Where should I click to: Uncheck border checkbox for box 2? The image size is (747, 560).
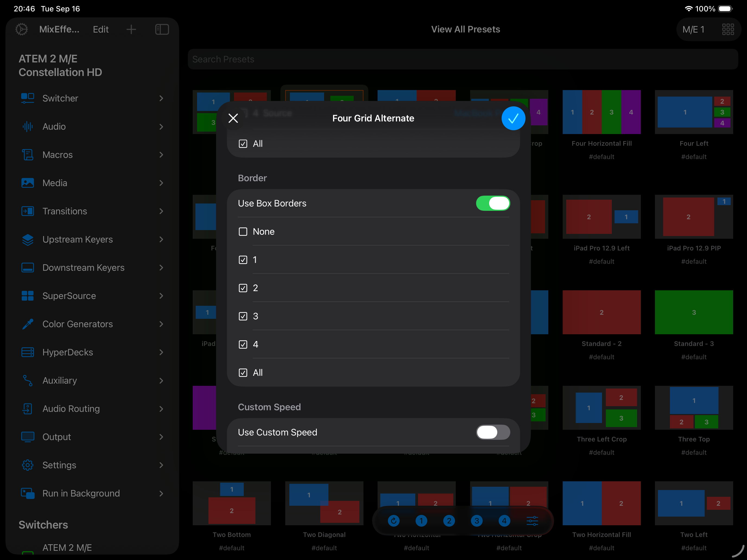coord(243,288)
